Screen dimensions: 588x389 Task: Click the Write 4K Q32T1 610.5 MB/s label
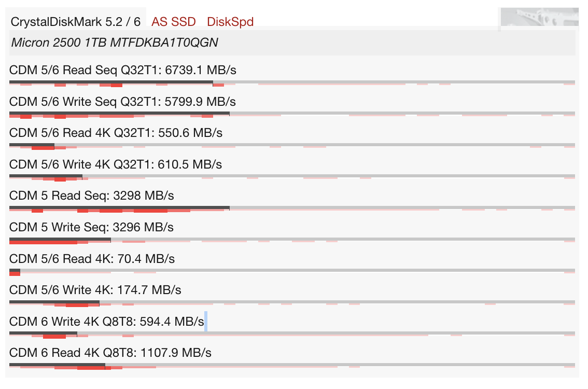[116, 164]
